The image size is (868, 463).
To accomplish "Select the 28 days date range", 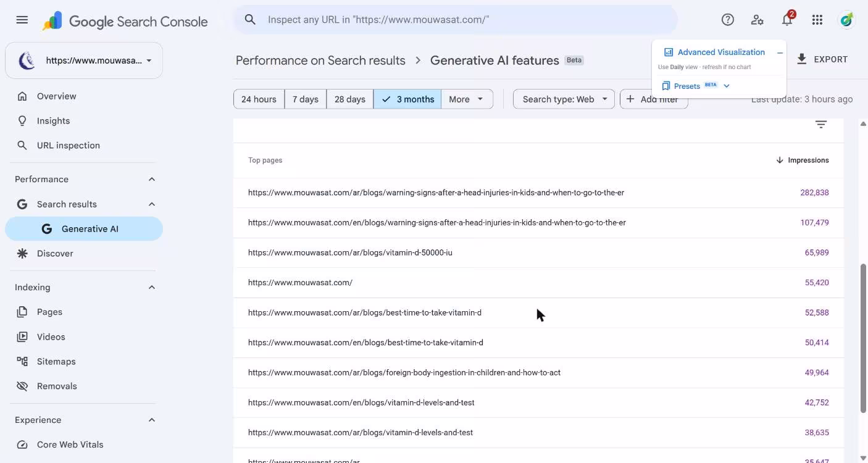I will 350,99.
